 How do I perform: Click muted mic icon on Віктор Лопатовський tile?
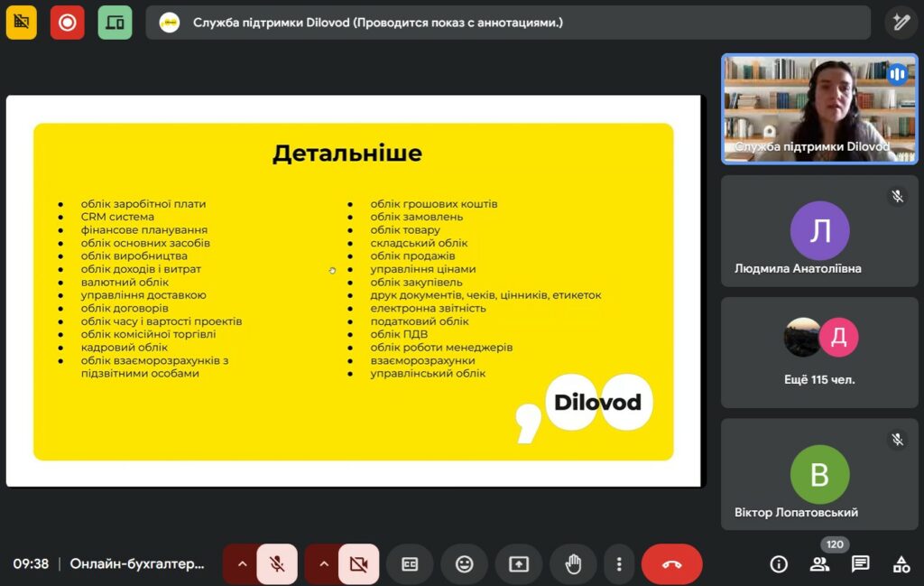pos(897,439)
